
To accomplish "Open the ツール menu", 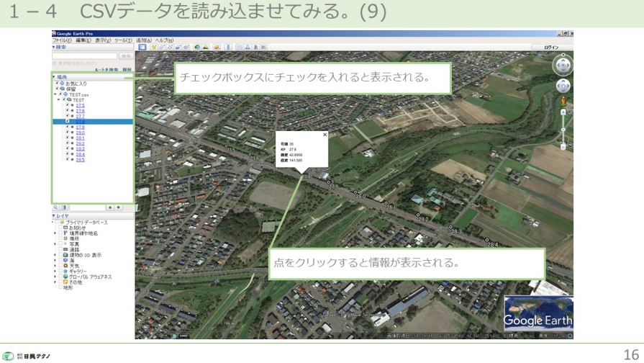I will (119, 40).
